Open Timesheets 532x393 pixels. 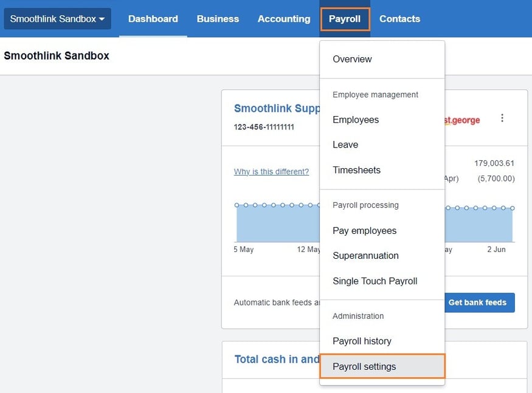(x=356, y=170)
